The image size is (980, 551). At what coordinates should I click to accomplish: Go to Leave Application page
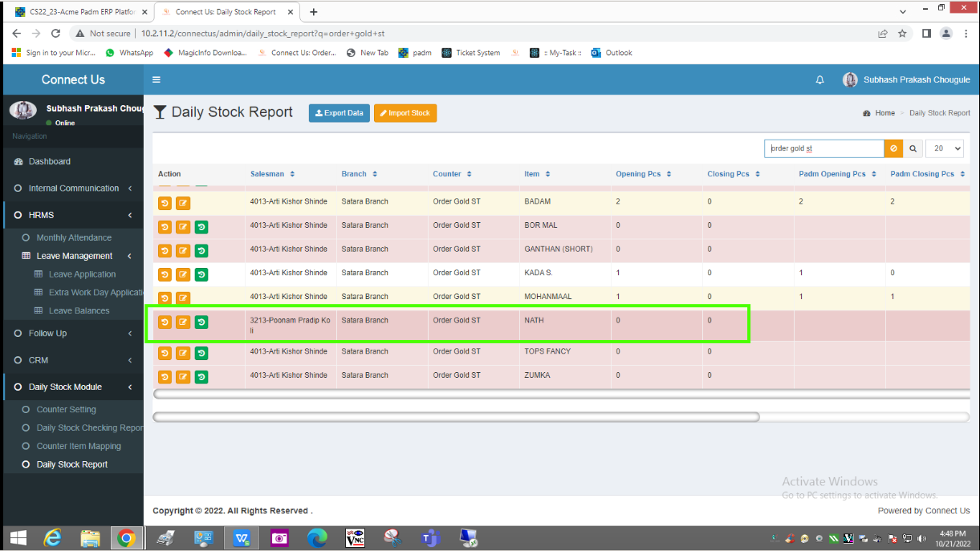tap(82, 274)
